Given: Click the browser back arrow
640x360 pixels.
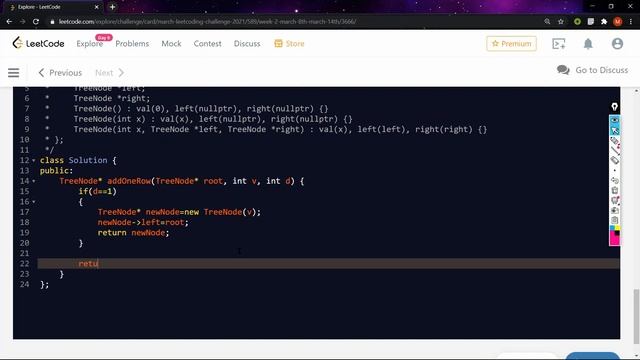Looking at the screenshot, I should (x=9, y=22).
